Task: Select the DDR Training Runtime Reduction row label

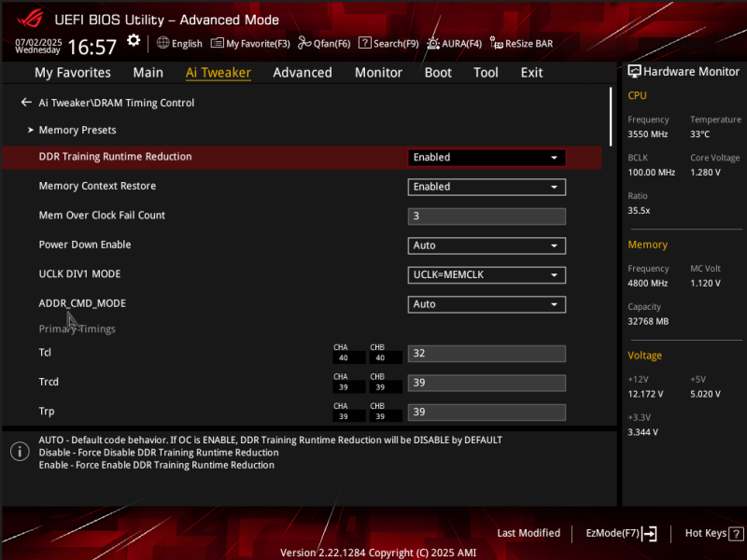Action: pos(115,157)
